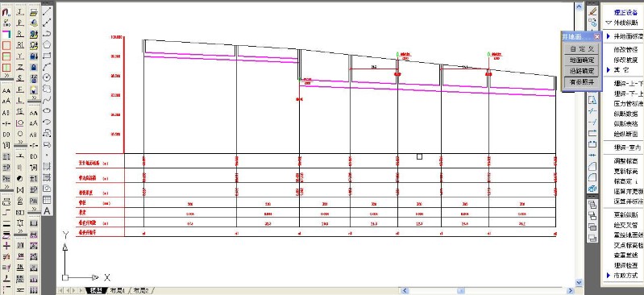Switch to the 布局2 layout tab
Screen dimensions: 644x295
click(x=140, y=290)
